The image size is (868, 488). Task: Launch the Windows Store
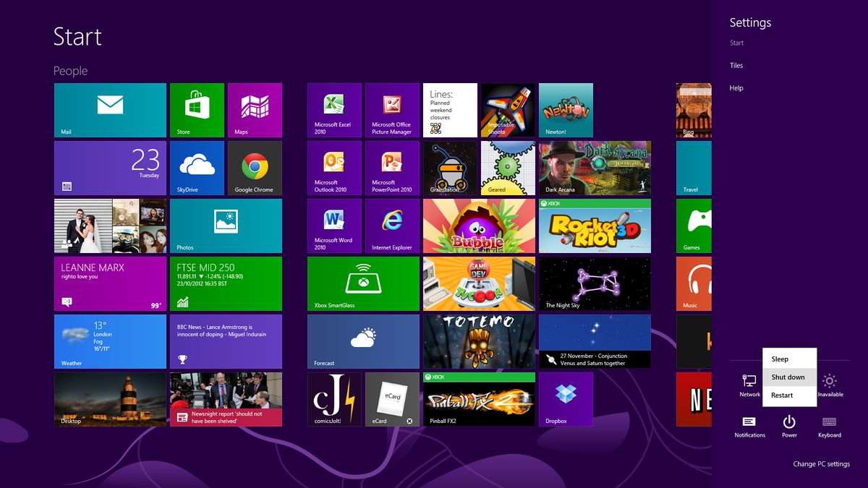(197, 109)
